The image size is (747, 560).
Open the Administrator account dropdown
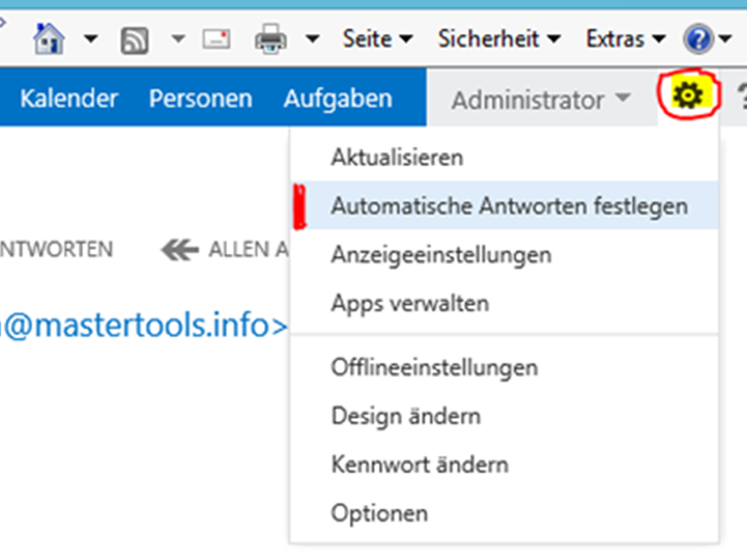pos(541,99)
